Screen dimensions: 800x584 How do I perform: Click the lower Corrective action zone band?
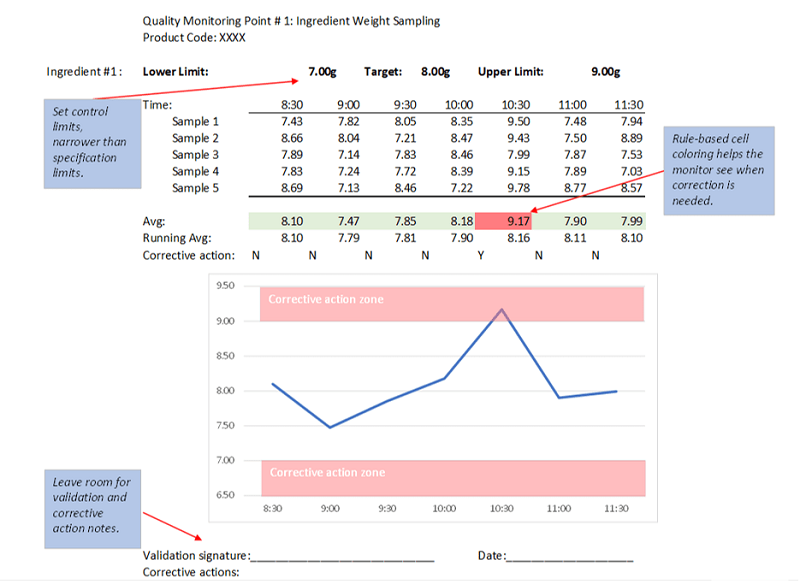[454, 478]
